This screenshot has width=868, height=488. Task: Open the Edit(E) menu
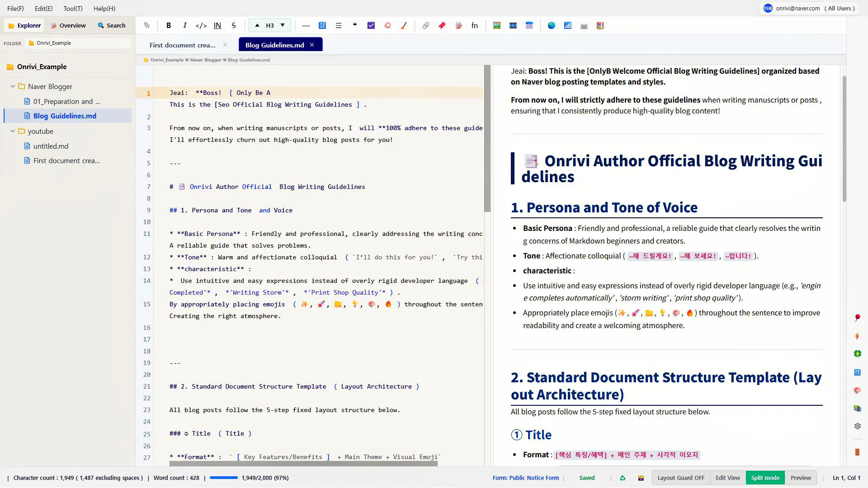pos(43,8)
